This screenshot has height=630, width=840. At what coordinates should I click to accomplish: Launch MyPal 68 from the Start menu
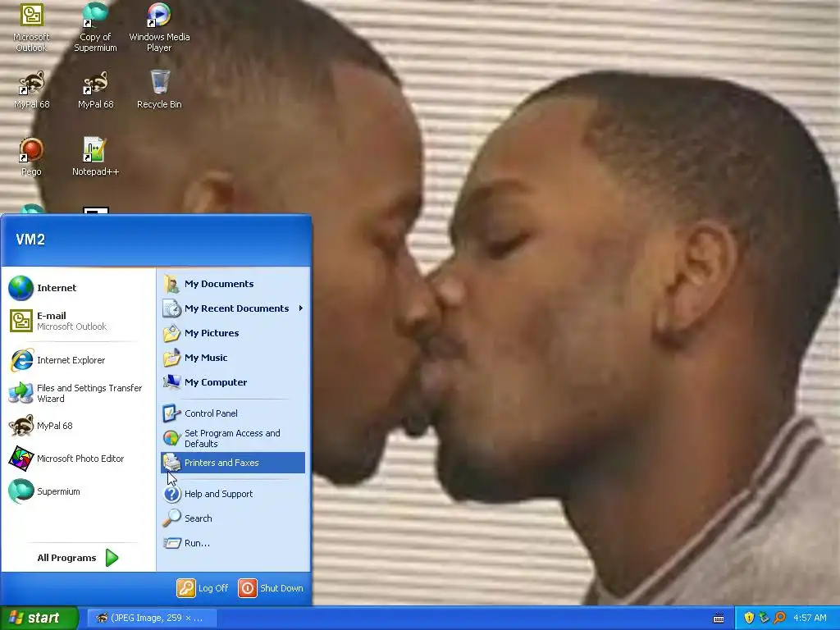78,426
